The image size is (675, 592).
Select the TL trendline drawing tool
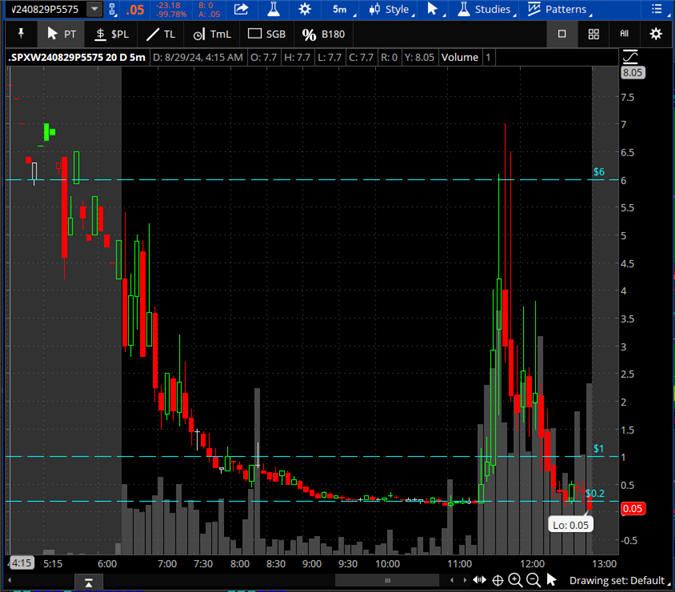[160, 34]
